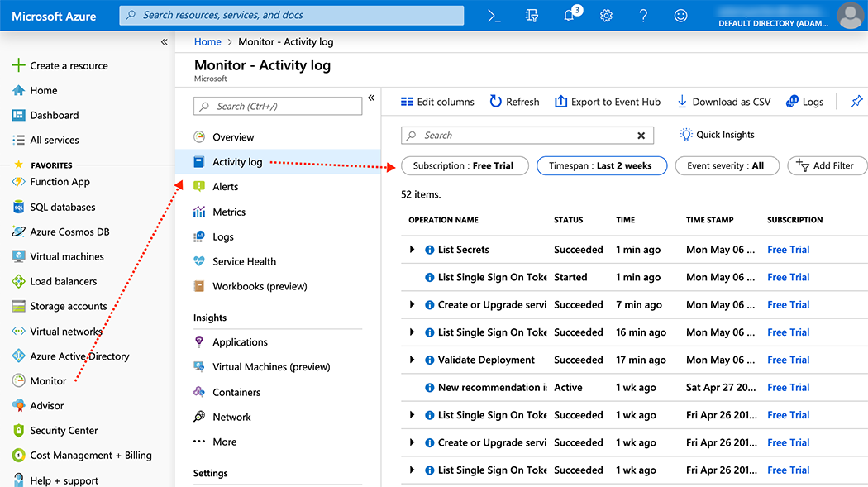Click Create a resource
868x487 pixels.
[60, 65]
